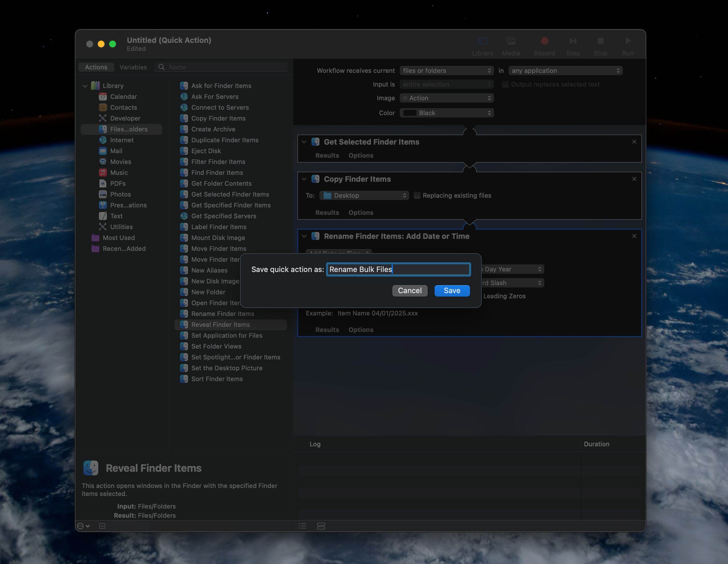The width and height of the screenshot is (728, 564).
Task: Select the Internet library category
Action: 122,140
